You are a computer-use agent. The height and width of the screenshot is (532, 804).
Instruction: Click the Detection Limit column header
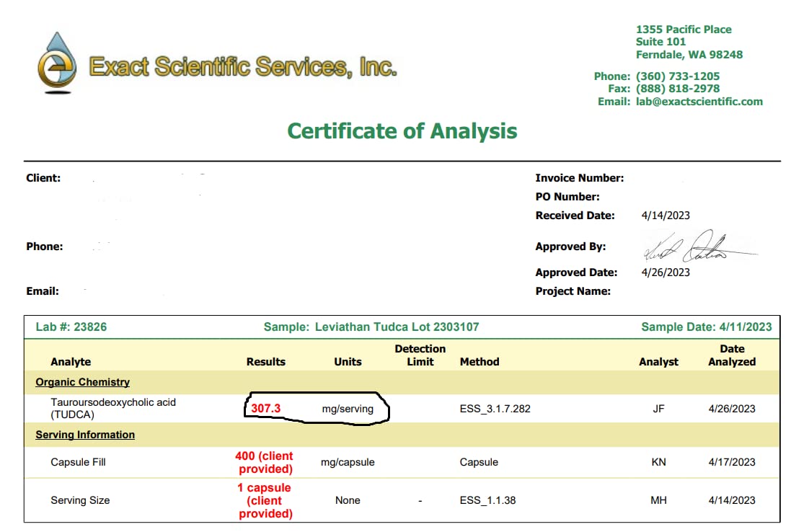(x=420, y=355)
